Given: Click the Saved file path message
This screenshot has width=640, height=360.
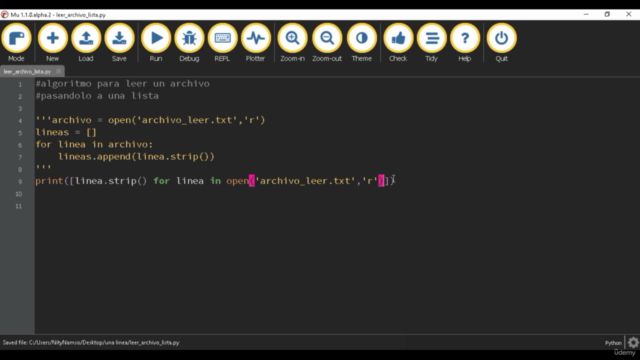Looking at the screenshot, I should pos(91,342).
